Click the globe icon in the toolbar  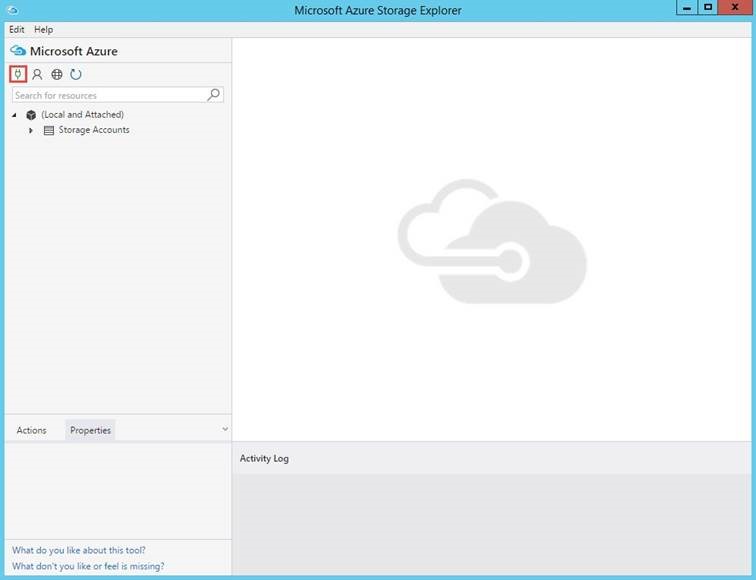[x=57, y=74]
